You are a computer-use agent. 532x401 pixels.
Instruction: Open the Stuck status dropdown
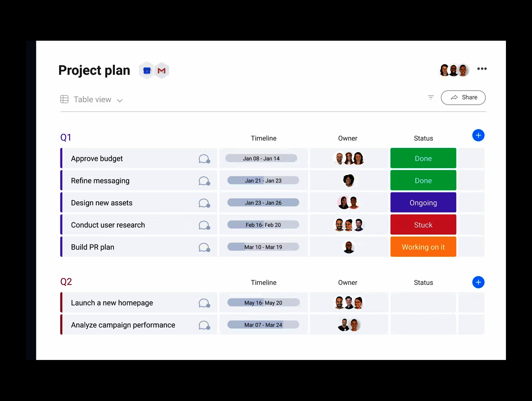[x=423, y=225]
